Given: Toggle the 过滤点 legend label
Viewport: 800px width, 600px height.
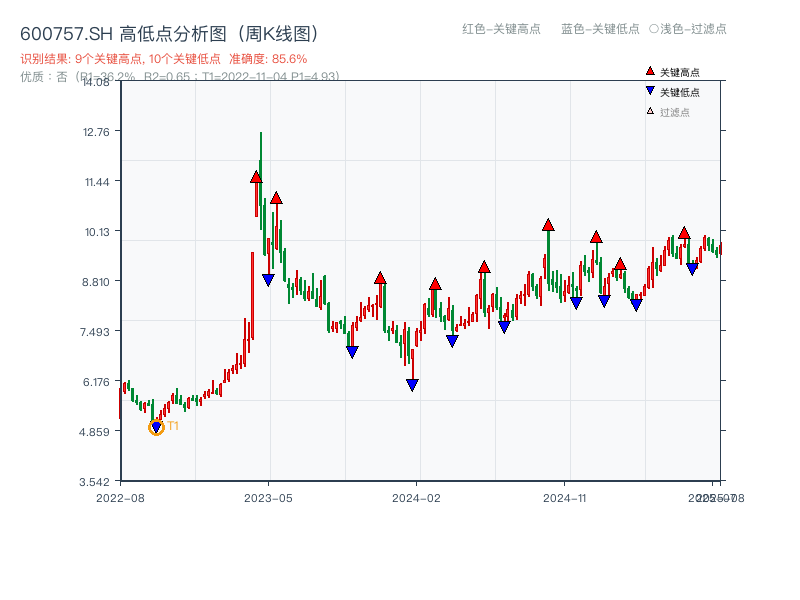Looking at the screenshot, I should point(674,112).
